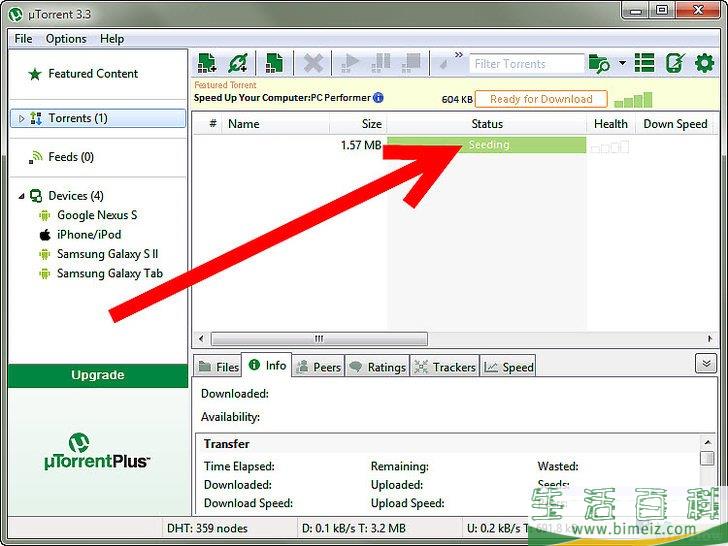Image resolution: width=728 pixels, height=546 pixels.
Task: Click the remote device icon
Action: tap(675, 63)
